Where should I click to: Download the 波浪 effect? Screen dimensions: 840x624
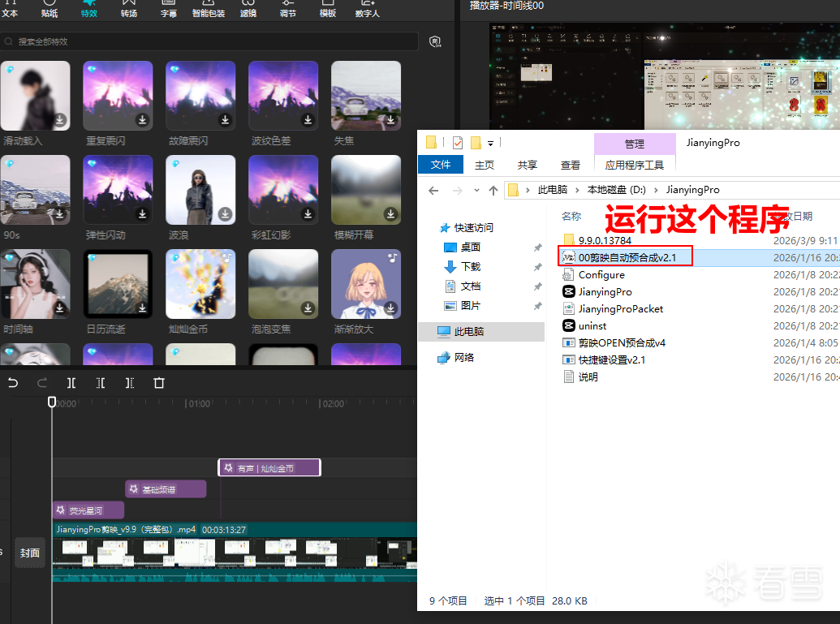tap(225, 213)
